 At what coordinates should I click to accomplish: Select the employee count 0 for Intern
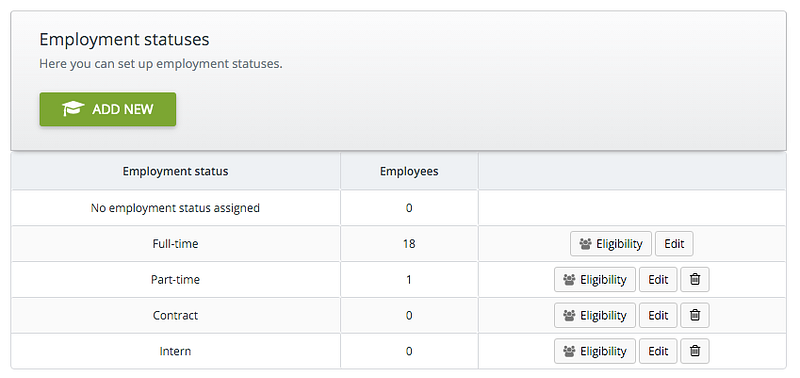409,351
